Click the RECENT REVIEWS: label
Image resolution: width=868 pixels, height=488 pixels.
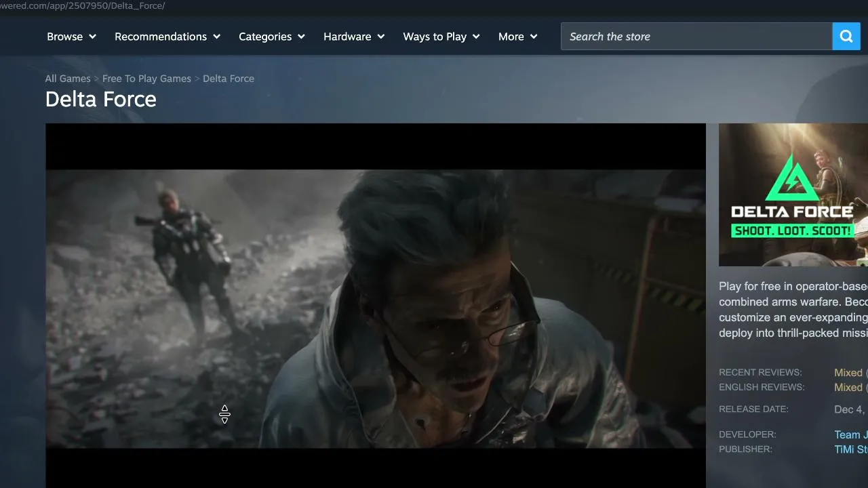pos(760,373)
